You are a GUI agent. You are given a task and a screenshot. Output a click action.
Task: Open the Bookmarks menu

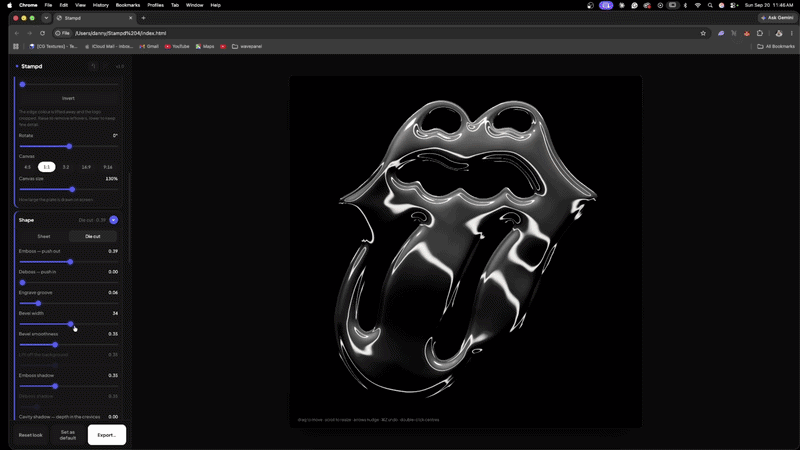click(x=128, y=5)
